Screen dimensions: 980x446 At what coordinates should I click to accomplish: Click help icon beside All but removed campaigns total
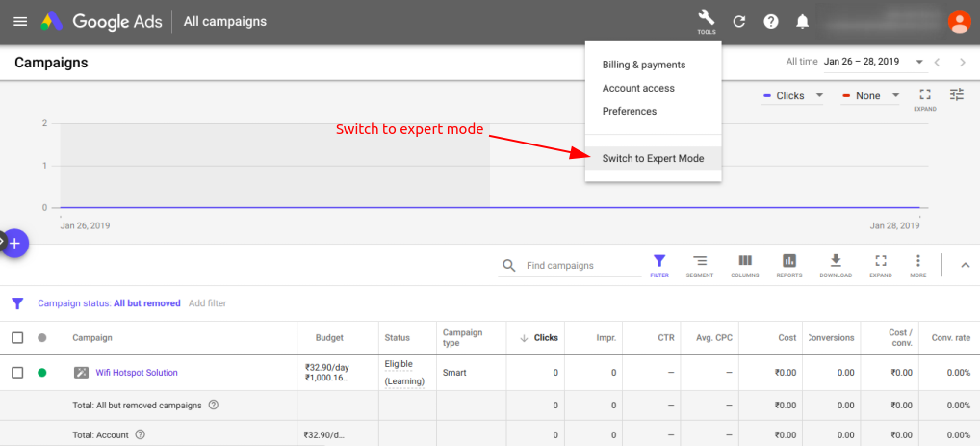pos(213,405)
